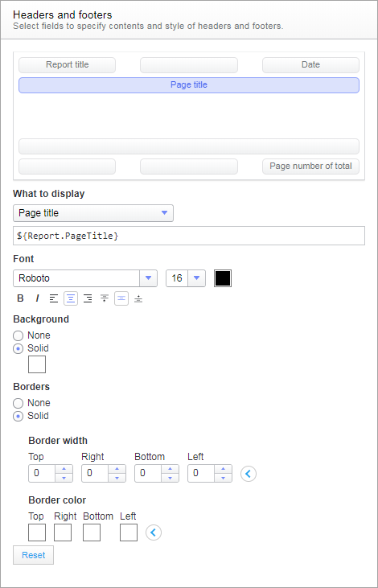This screenshot has height=588, width=378.
Task: Collapse border color options with arrow
Action: click(154, 532)
